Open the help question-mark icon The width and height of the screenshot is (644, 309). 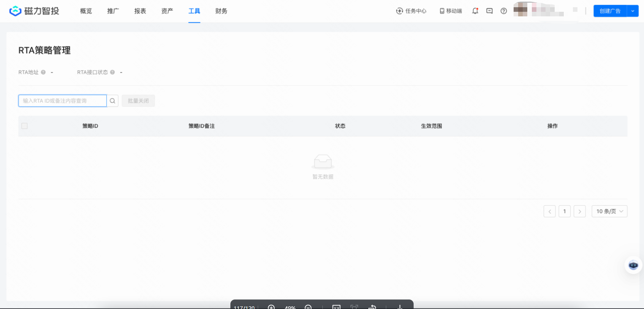pos(504,11)
